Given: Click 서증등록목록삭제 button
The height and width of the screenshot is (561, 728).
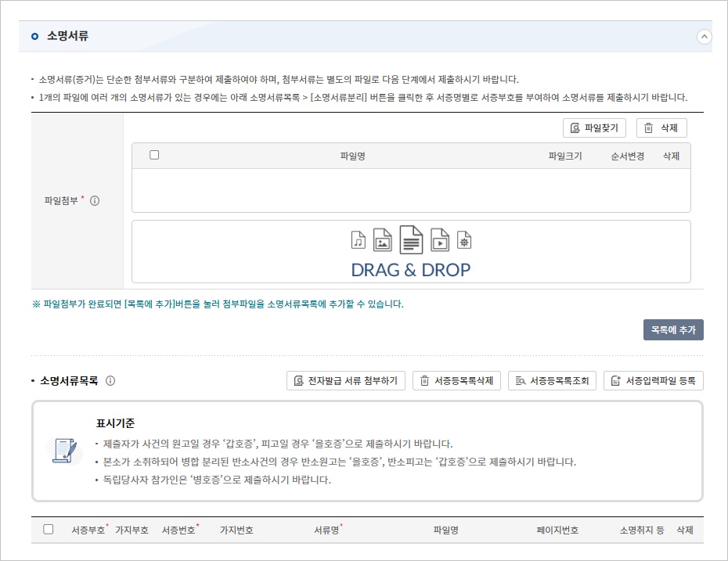Looking at the screenshot, I should coord(456,381).
